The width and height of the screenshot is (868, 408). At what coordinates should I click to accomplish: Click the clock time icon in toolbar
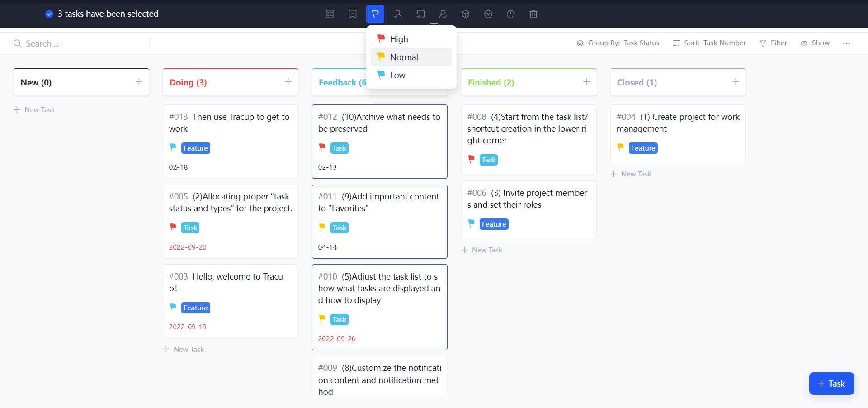click(x=511, y=14)
